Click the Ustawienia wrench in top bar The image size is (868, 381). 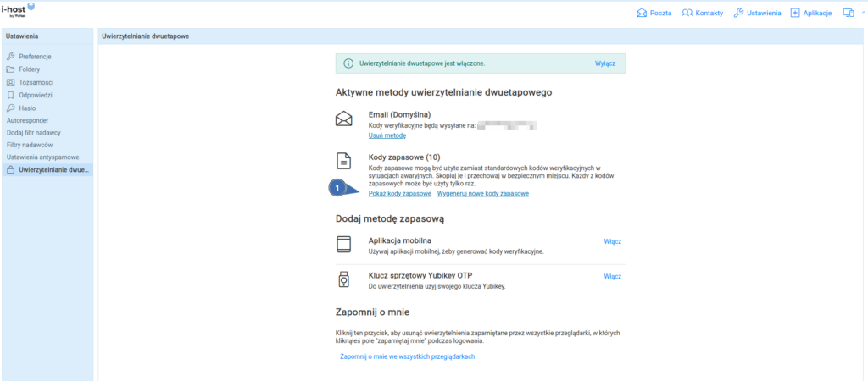[757, 14]
